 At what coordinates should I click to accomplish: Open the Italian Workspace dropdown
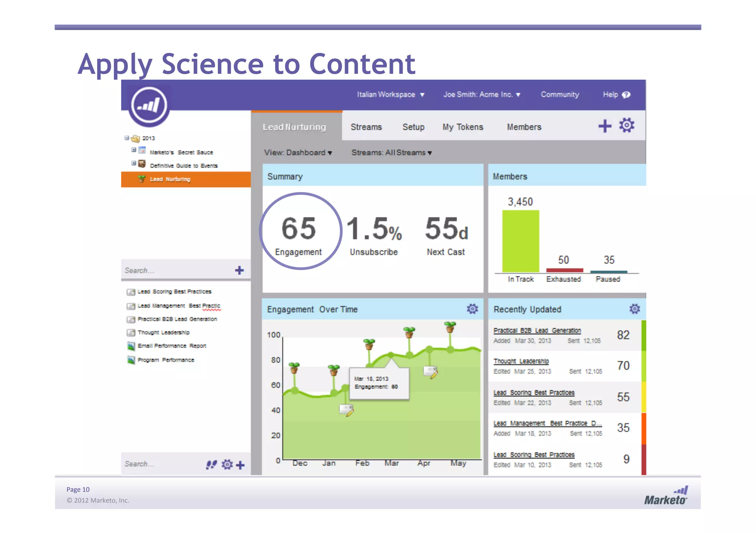tap(391, 94)
